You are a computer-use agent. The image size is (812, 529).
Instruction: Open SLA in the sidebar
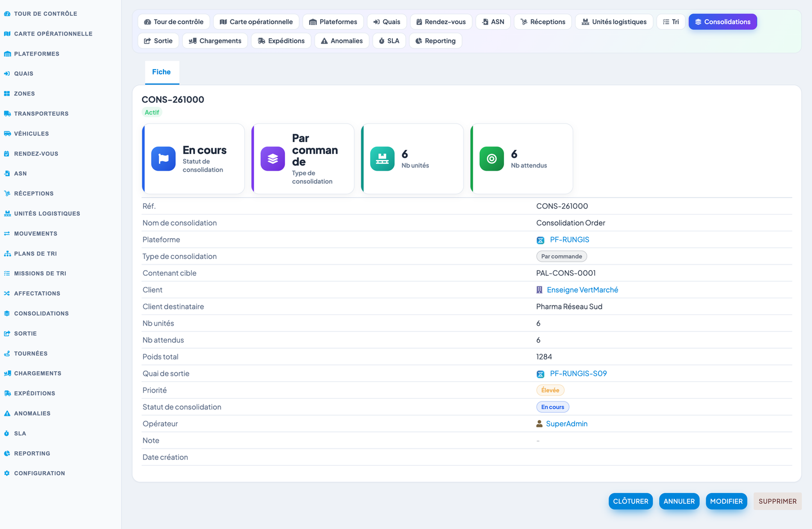[15, 434]
